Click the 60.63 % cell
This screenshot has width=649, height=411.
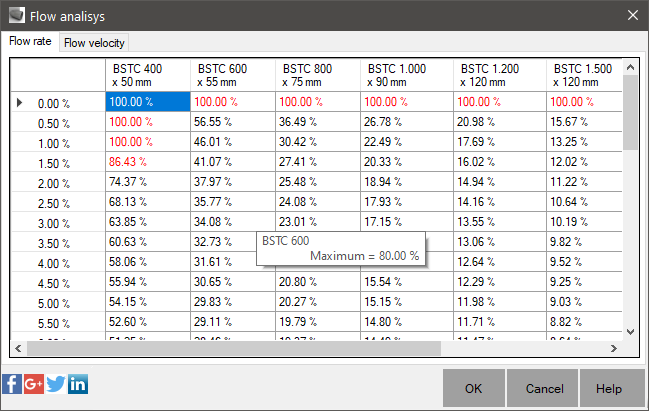tap(148, 242)
